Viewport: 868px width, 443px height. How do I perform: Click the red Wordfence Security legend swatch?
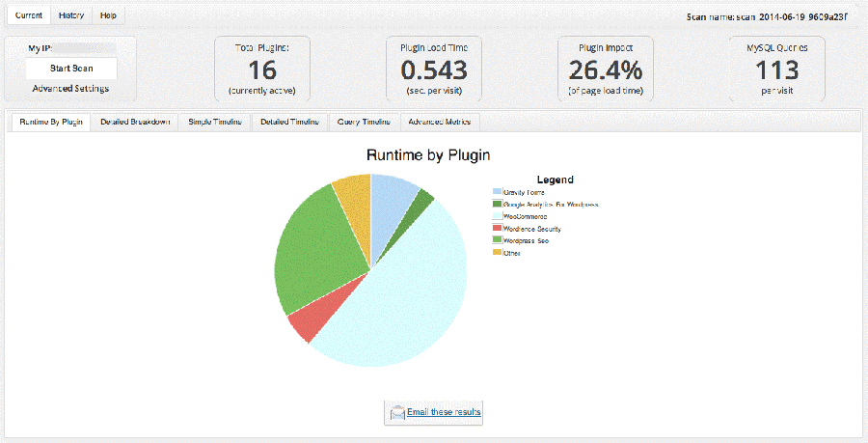(x=497, y=229)
